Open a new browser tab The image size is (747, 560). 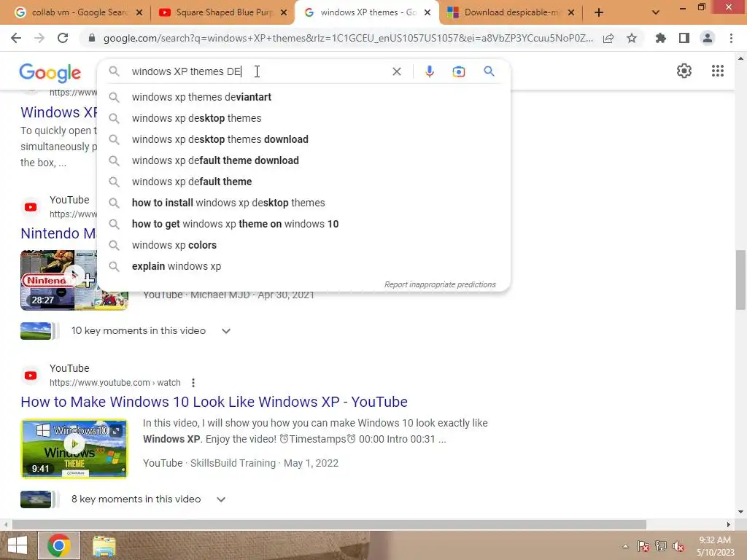pos(599,12)
